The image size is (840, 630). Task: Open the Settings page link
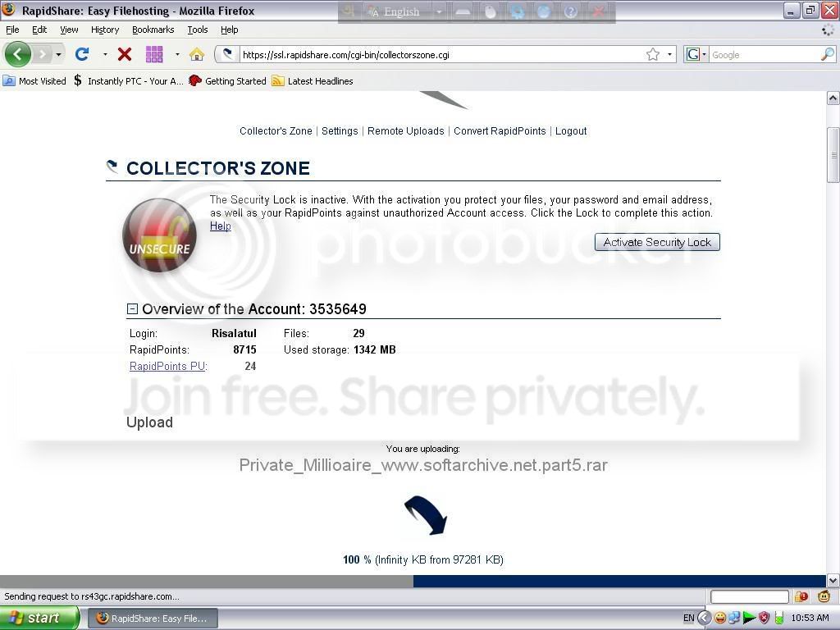coord(340,130)
